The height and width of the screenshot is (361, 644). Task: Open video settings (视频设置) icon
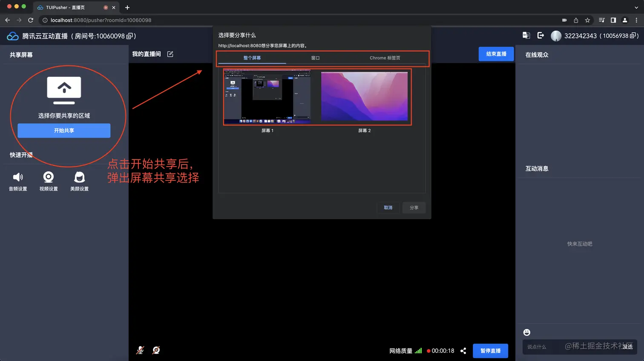point(49,177)
